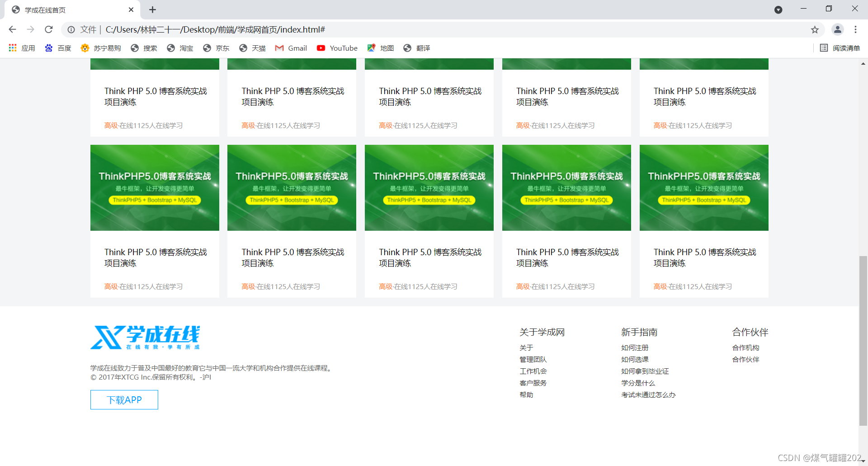The height and width of the screenshot is (466, 868).
Task: Open the downloads tray arrow
Action: pos(778,10)
